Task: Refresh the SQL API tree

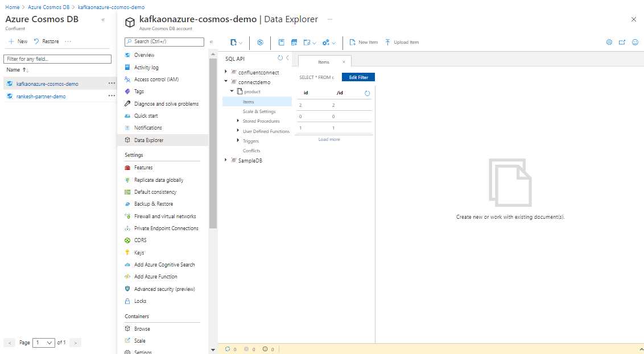Action: click(x=280, y=59)
